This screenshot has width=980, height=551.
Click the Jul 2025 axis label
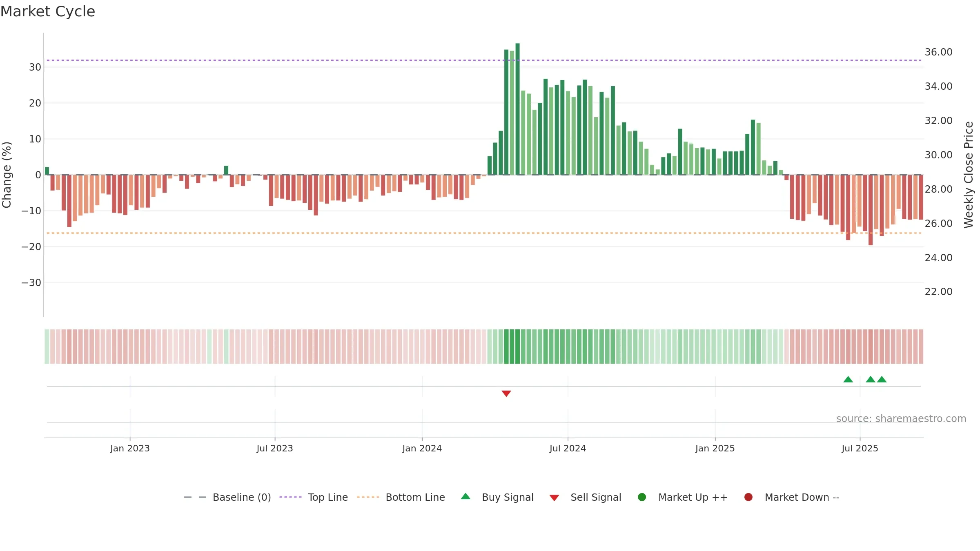point(860,448)
